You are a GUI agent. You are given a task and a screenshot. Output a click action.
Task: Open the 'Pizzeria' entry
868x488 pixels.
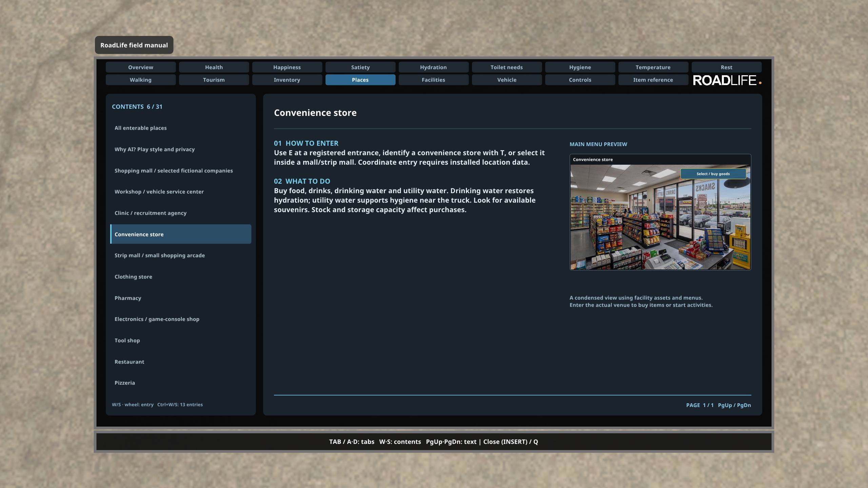tap(181, 383)
